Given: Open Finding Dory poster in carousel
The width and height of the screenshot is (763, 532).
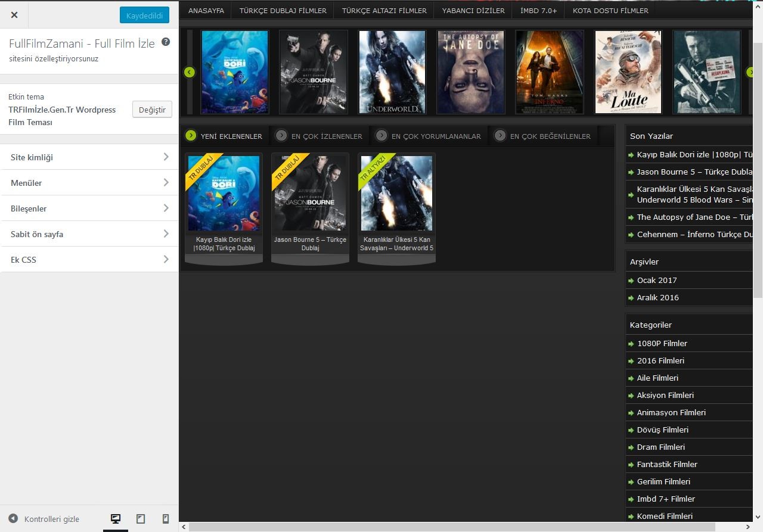Looking at the screenshot, I should [x=235, y=72].
